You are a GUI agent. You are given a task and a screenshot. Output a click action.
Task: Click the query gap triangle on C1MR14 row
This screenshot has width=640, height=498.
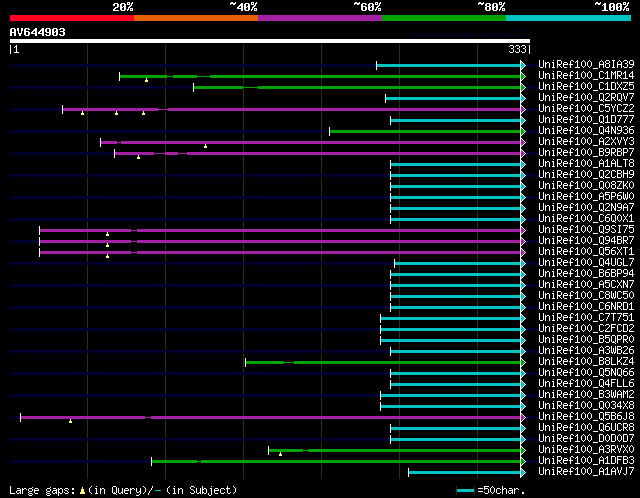(x=146, y=80)
